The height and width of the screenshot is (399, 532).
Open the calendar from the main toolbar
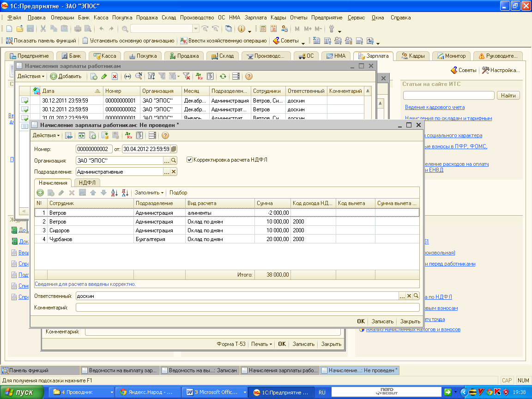tap(273, 29)
